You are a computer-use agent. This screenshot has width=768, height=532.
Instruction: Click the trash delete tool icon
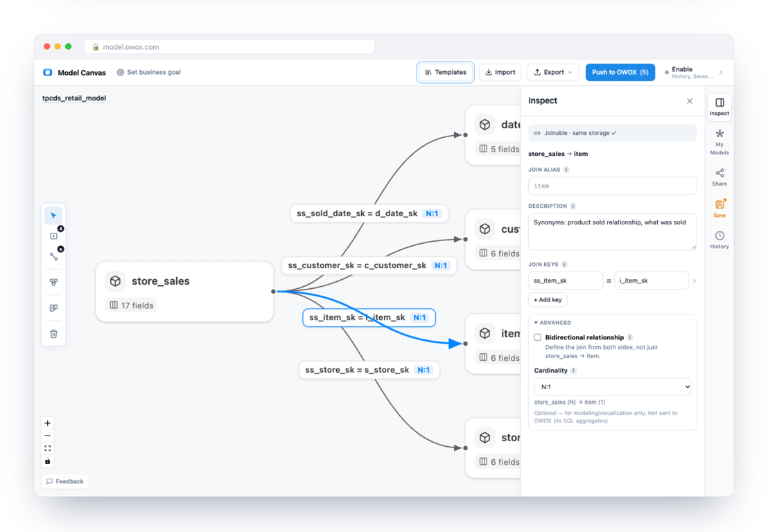point(53,334)
